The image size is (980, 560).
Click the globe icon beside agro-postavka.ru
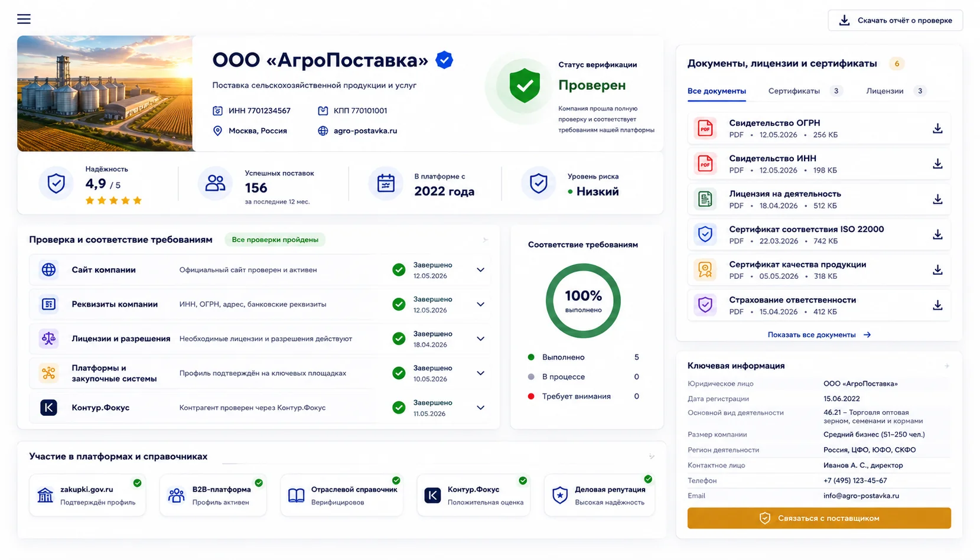click(x=323, y=131)
